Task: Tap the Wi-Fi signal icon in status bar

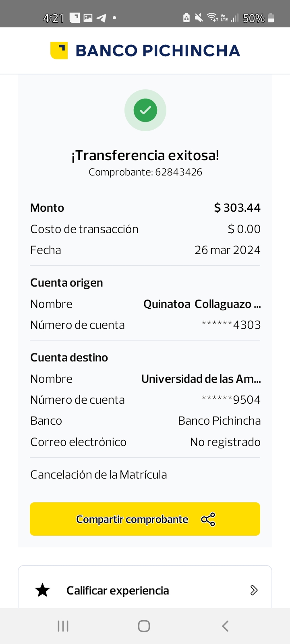Action: click(211, 18)
